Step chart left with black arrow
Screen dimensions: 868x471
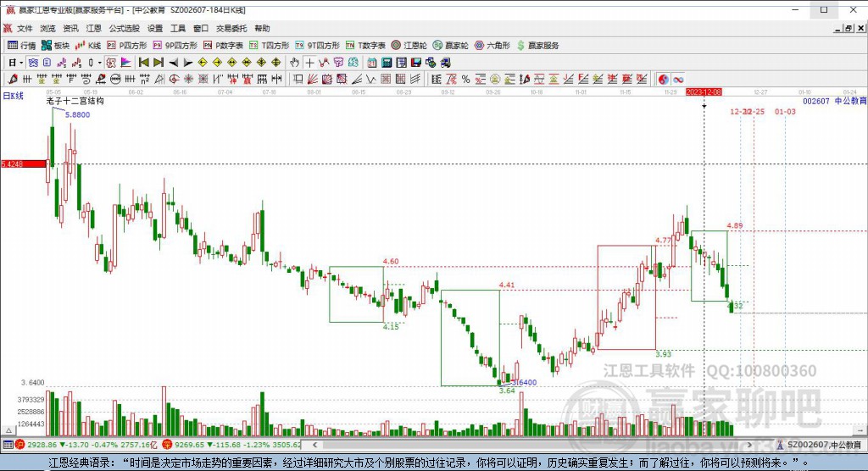point(173,63)
